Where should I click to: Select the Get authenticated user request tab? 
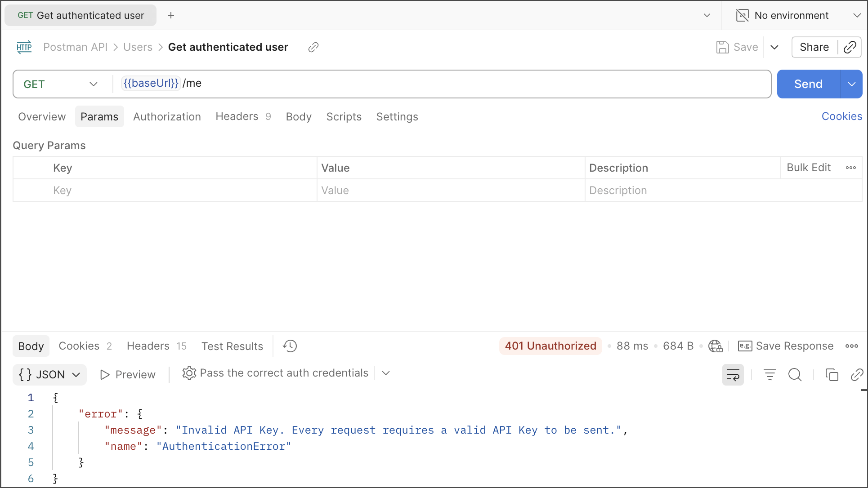click(81, 15)
